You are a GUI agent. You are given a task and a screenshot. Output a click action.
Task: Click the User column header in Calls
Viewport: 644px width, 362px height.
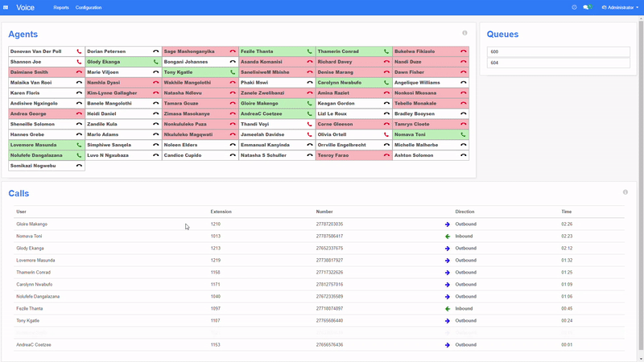tap(22, 212)
